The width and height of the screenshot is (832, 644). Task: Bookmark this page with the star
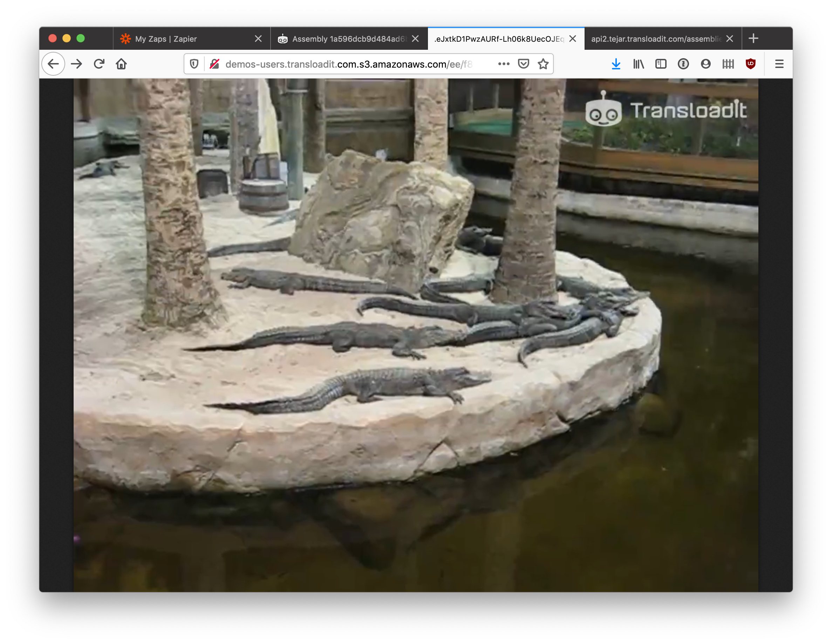(x=543, y=64)
